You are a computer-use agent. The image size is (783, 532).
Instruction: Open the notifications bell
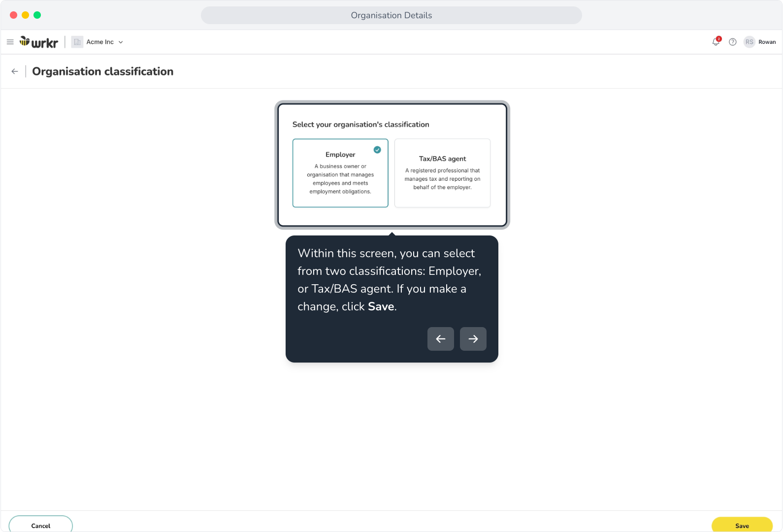(x=716, y=42)
